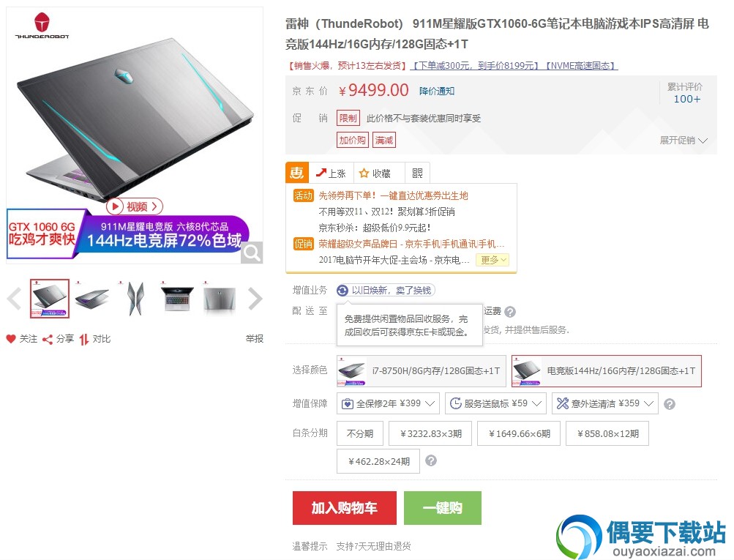Show next thumbnails with right arrow
734x560 pixels.
point(255,299)
